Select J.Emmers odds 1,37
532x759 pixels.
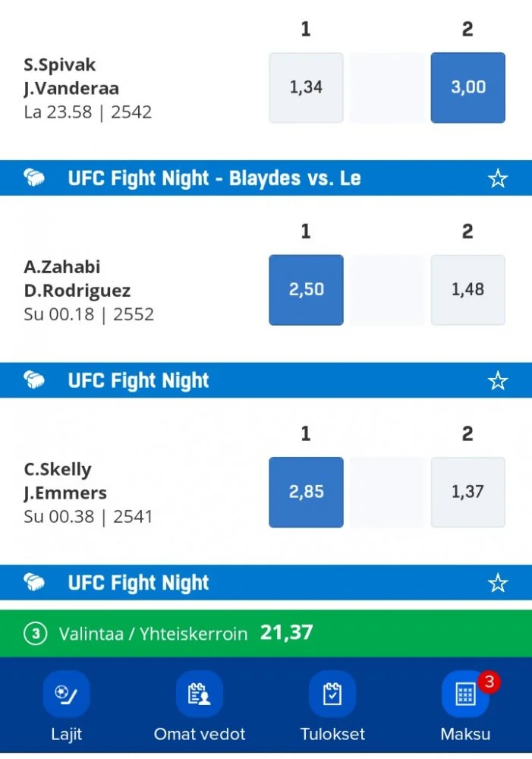tap(467, 492)
